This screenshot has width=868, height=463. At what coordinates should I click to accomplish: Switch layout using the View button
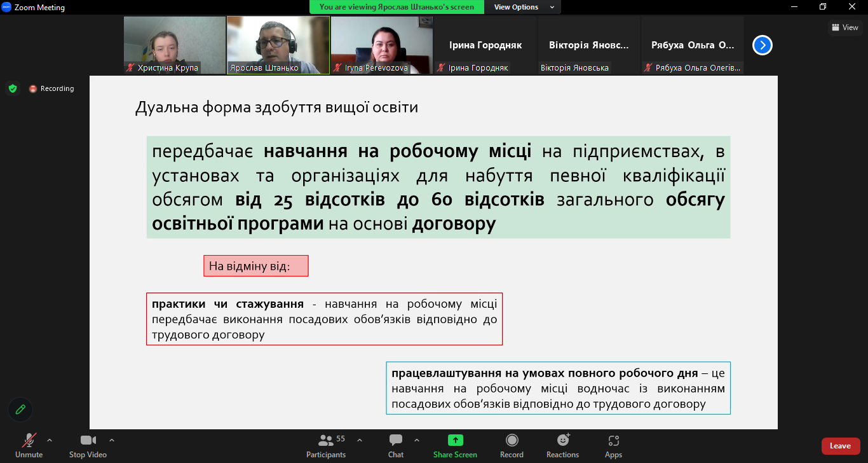click(844, 27)
